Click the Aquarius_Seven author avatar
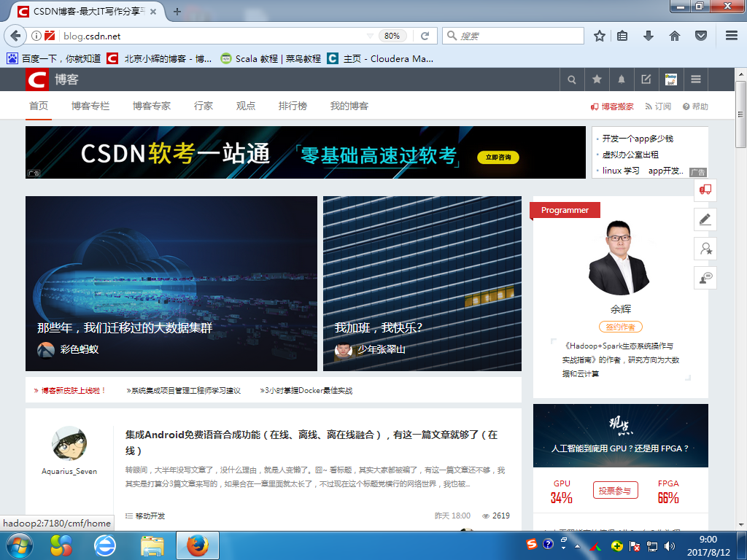 click(69, 443)
